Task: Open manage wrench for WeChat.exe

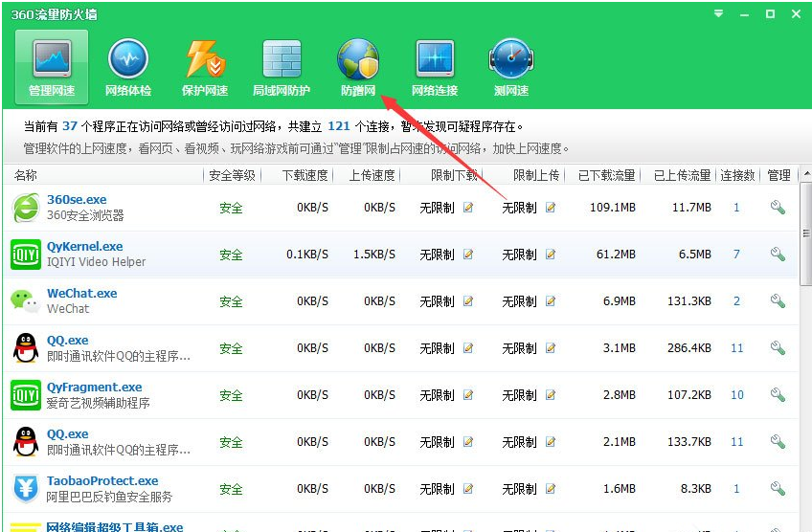Action: (778, 301)
